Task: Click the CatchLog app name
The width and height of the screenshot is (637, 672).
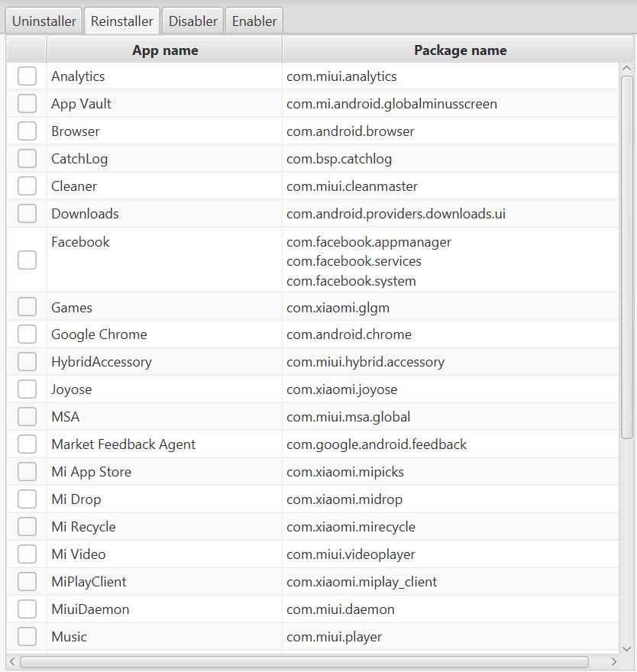Action: tap(79, 159)
